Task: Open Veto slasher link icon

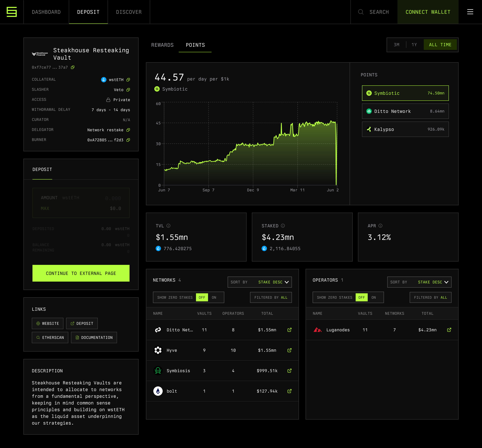Action: pyautogui.click(x=128, y=90)
